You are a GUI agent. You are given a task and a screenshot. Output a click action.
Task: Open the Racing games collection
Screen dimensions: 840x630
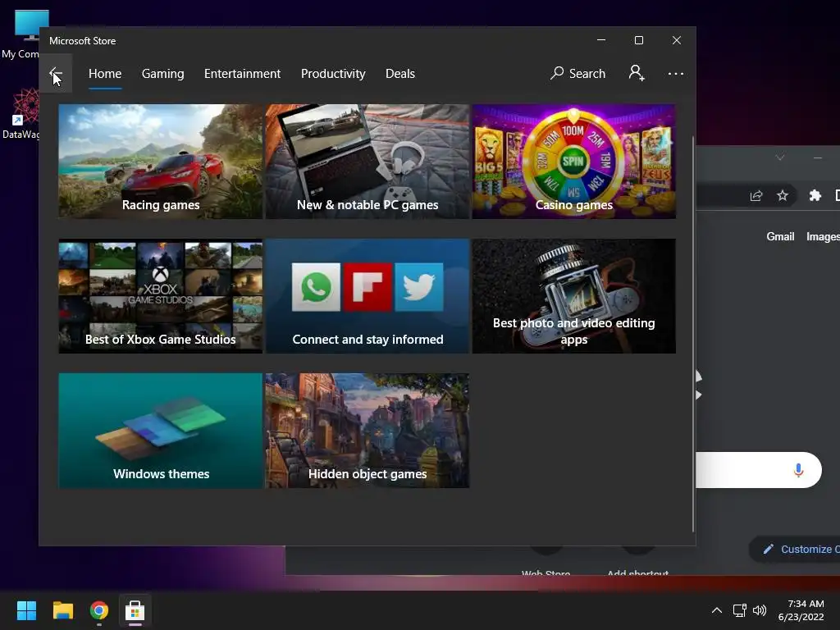tap(161, 162)
